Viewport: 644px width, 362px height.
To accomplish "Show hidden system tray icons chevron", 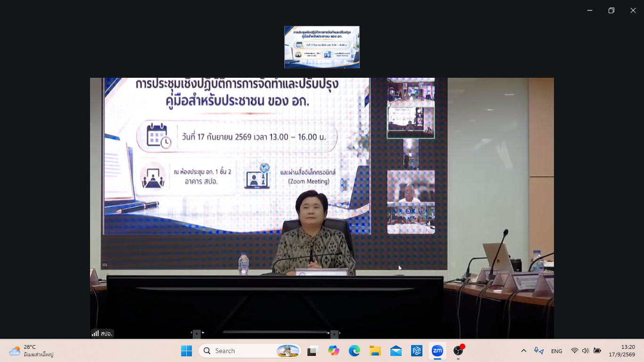I will point(524,351).
